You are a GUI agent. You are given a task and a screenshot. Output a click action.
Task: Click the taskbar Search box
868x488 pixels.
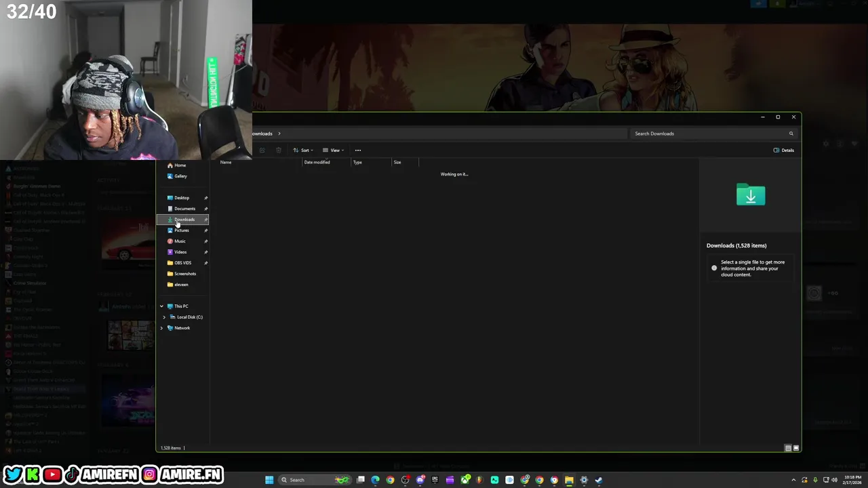315,480
